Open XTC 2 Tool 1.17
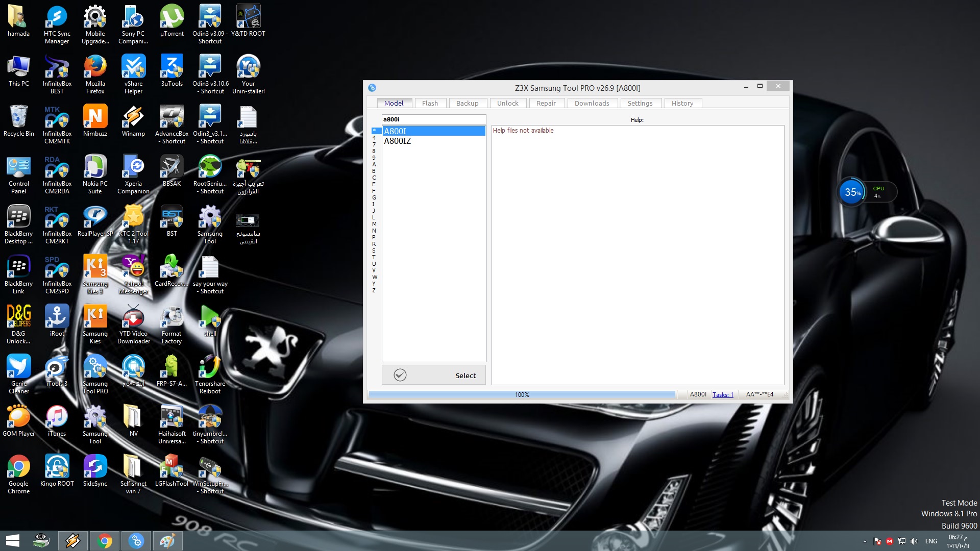The width and height of the screenshot is (980, 551). coord(133,224)
